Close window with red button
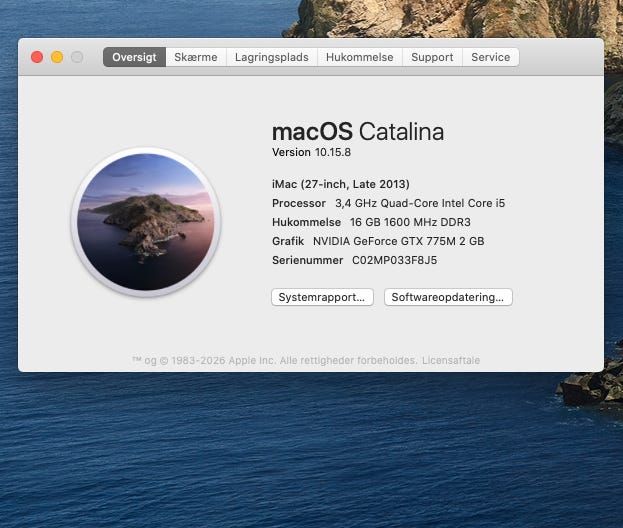Viewport: 623px width, 528px height. [37, 57]
